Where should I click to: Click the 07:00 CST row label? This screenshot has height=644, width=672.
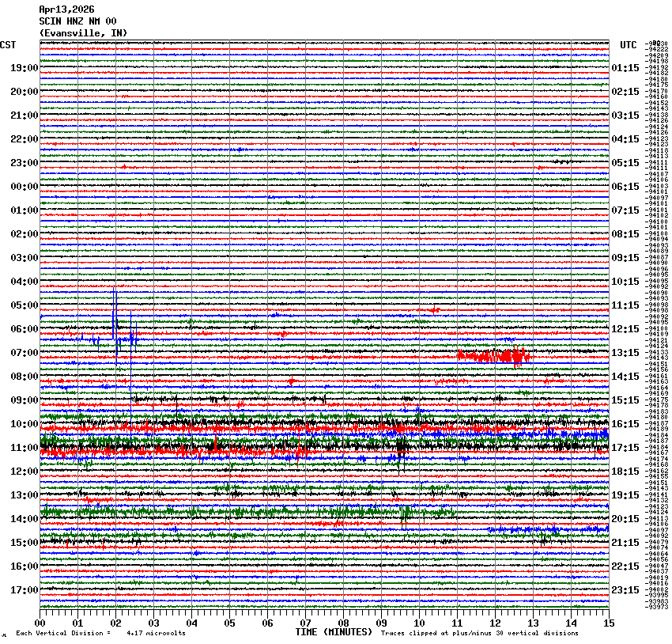tap(24, 353)
